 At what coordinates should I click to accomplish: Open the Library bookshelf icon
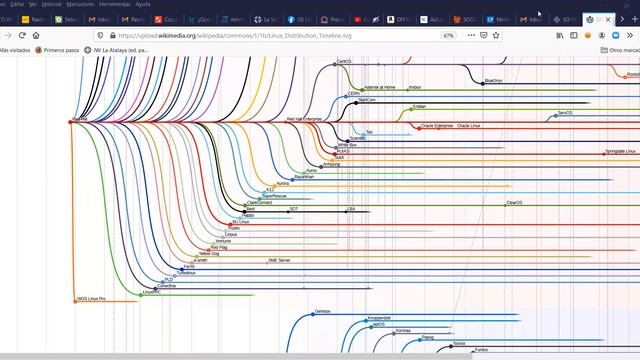click(560, 36)
